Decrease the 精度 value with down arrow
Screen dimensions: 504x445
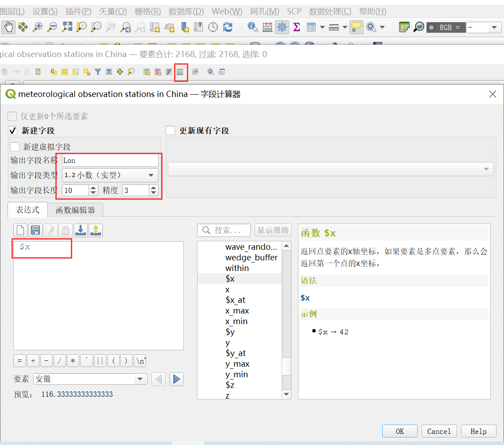pos(154,193)
